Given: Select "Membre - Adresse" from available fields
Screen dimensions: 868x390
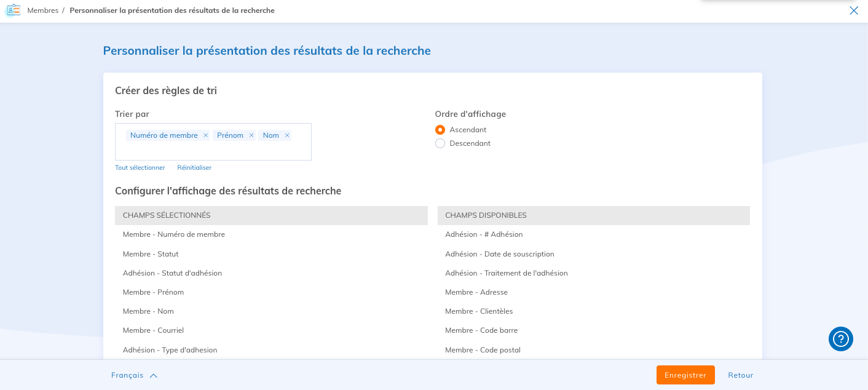Looking at the screenshot, I should [x=476, y=292].
